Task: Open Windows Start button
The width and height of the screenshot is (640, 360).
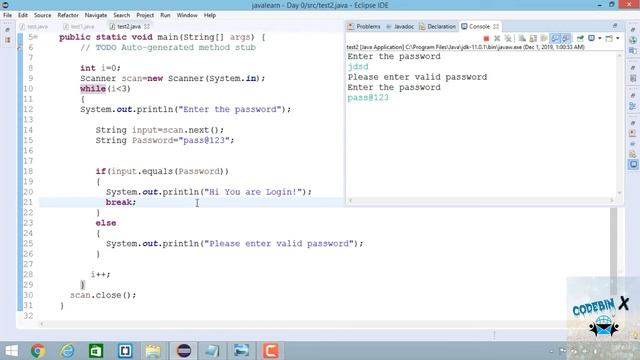Action: click(x=11, y=351)
